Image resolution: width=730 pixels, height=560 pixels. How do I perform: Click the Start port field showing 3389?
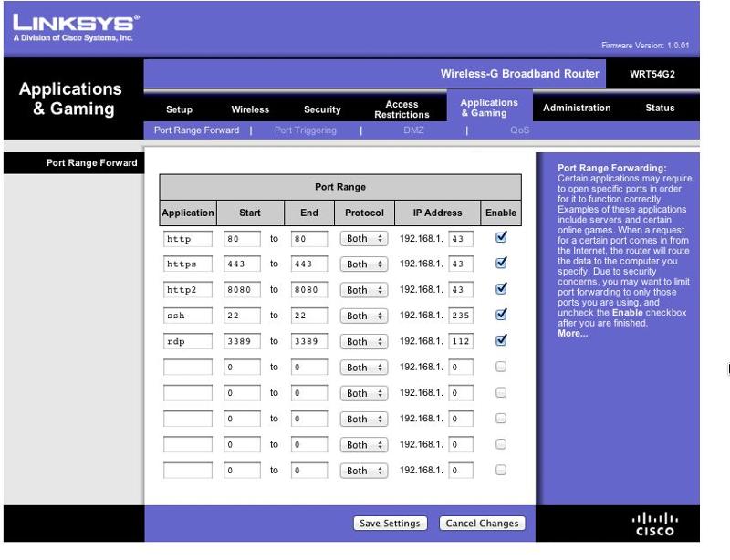(x=242, y=342)
